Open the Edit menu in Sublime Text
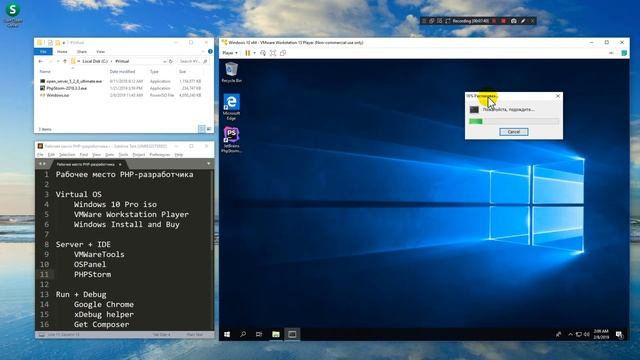 51,155
